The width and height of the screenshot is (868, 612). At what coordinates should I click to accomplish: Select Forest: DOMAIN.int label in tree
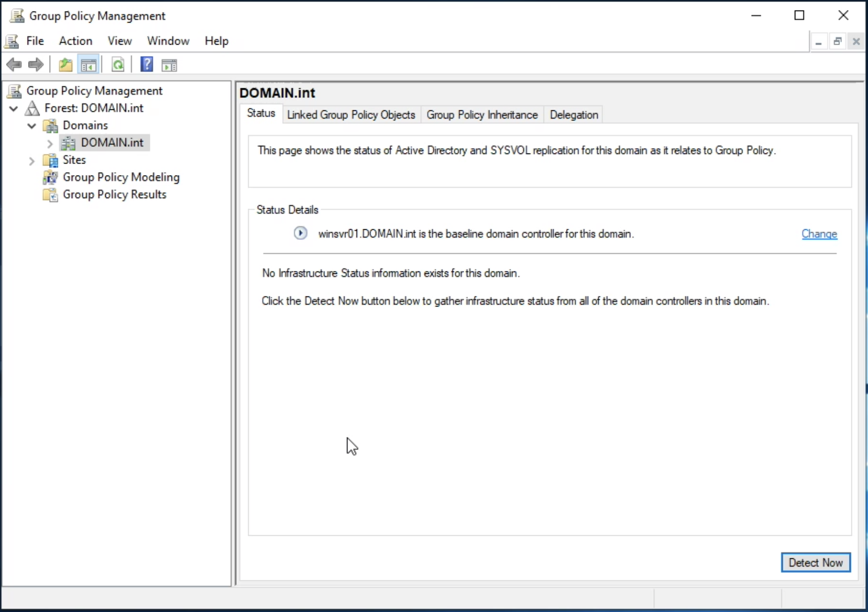94,108
